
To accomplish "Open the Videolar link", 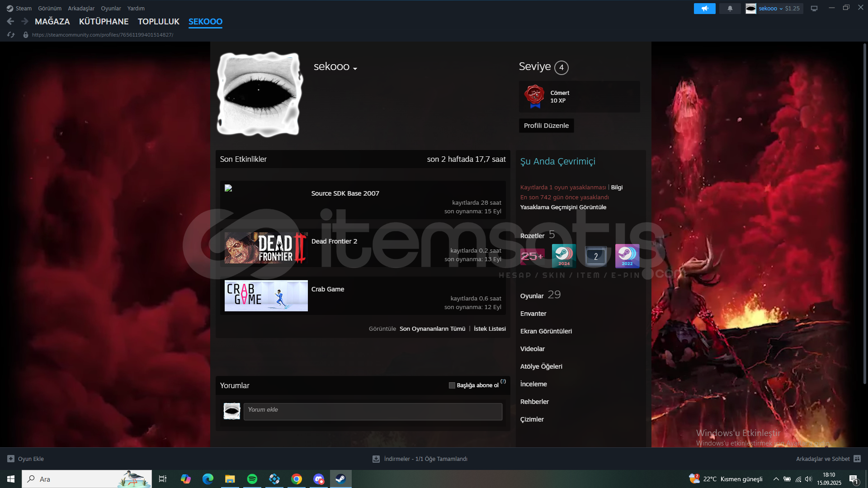I will tap(533, 349).
